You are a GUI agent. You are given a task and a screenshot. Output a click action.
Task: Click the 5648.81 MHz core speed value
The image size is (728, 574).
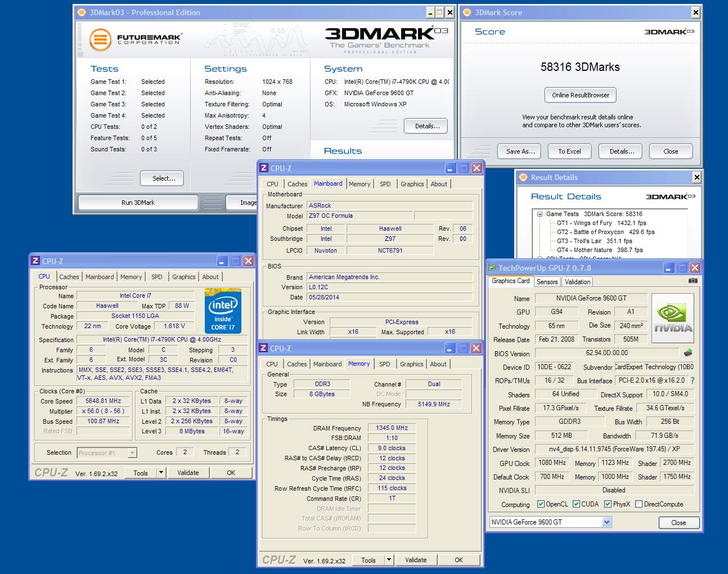pyautogui.click(x=103, y=401)
